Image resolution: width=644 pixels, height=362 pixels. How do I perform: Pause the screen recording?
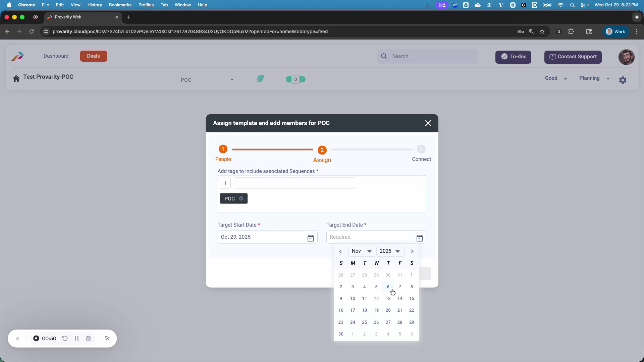point(76,338)
